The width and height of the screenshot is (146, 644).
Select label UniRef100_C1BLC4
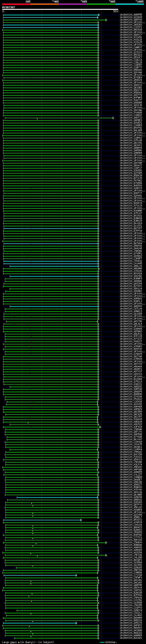(131, 60)
